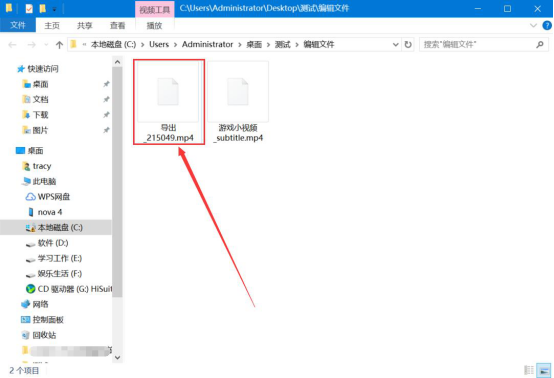Screen dimensions: 554x378
Task: Click the search magnifier icon
Action: (x=540, y=45)
